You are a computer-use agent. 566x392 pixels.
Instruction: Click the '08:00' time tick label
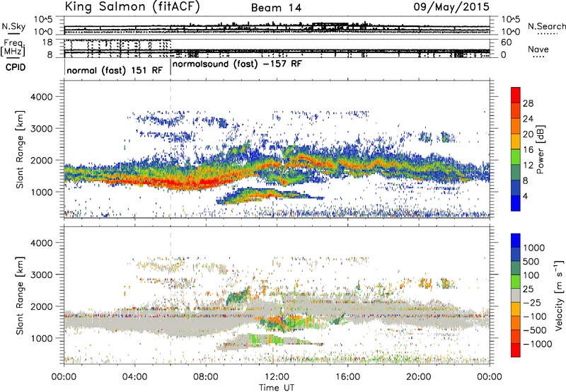[206, 377]
